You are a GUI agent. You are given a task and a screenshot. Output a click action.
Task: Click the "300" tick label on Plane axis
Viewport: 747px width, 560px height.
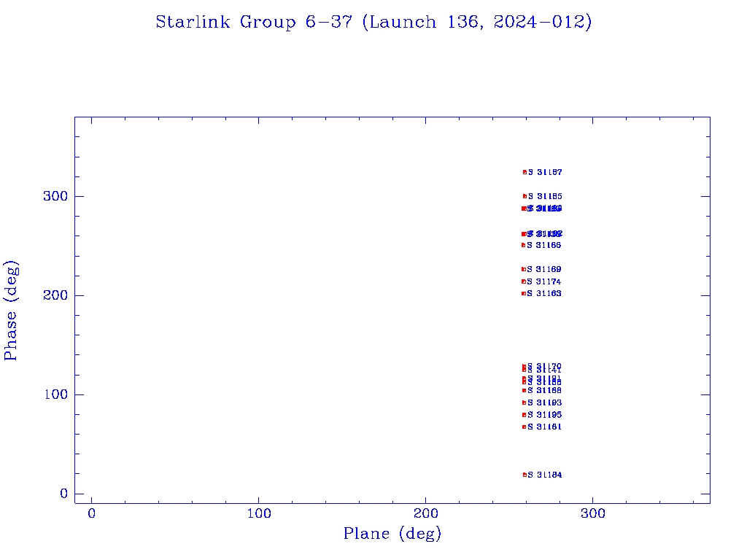click(592, 513)
